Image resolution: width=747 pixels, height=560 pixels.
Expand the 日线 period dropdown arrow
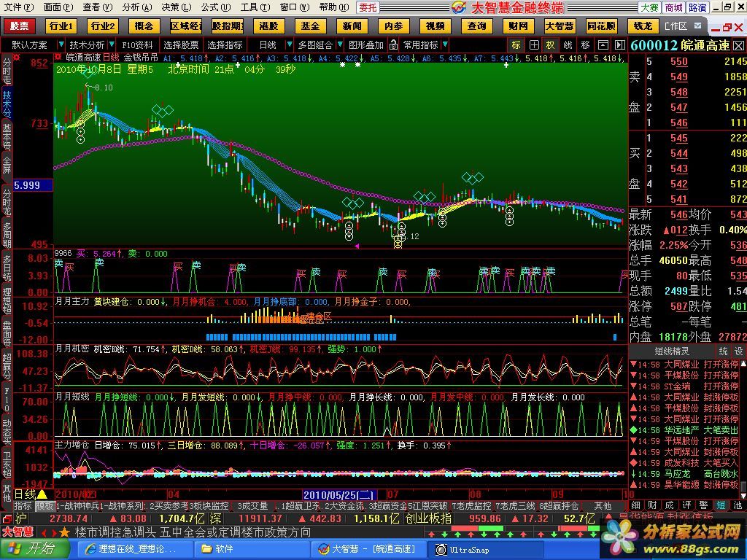(289, 44)
